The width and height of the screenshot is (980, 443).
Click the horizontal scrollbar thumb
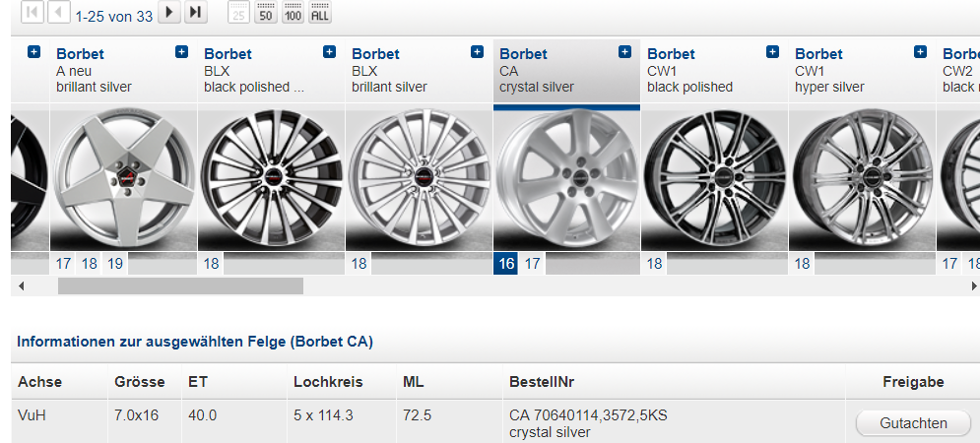click(x=180, y=286)
